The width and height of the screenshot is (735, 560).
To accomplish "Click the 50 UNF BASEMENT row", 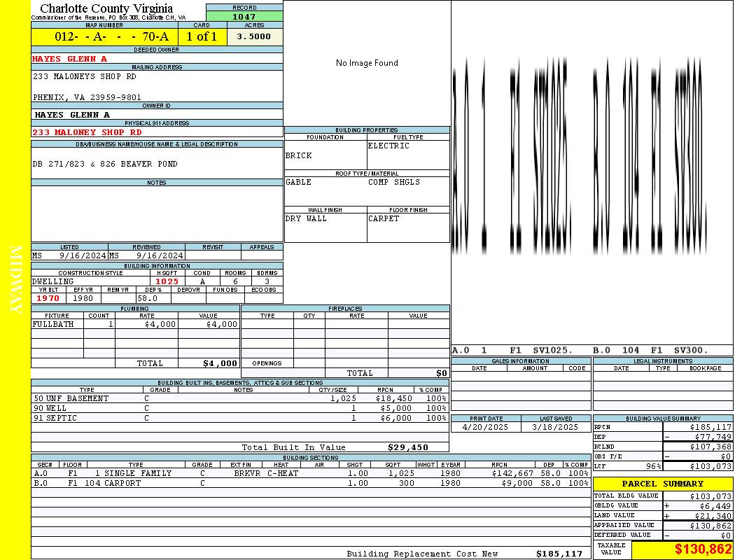I will coord(240,399).
